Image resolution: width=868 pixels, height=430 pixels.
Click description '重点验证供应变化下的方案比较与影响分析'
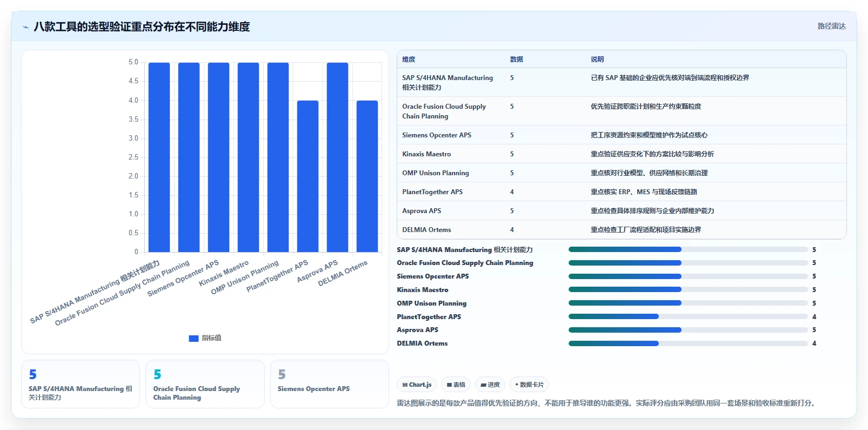click(652, 154)
